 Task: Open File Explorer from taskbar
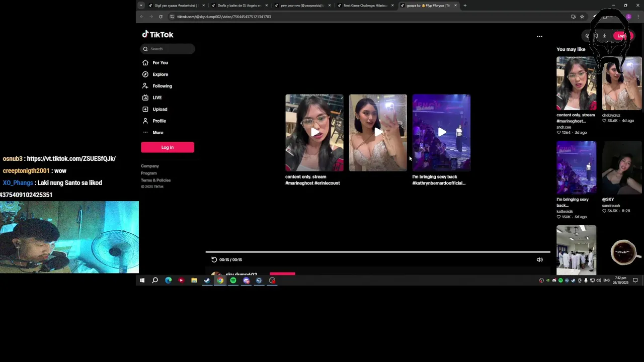coord(194,281)
